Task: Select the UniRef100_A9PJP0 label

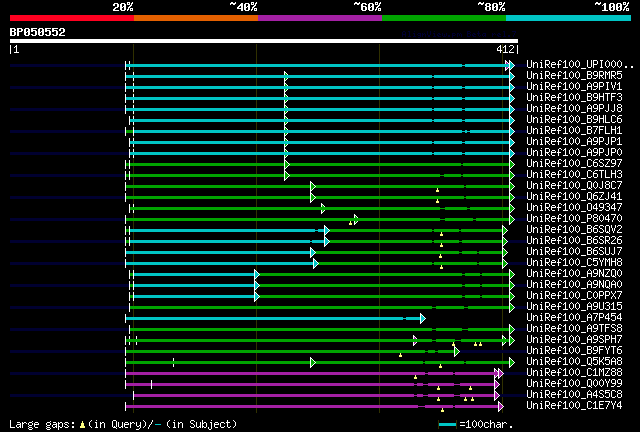Action: tap(574, 153)
